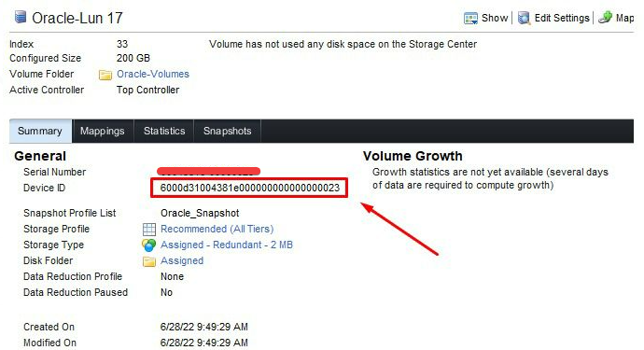Click the Map volume icon
This screenshot has height=350, width=644.
click(605, 17)
